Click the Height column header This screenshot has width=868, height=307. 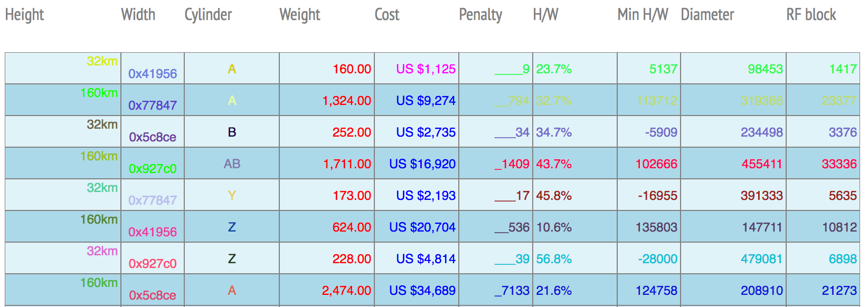pos(25,15)
